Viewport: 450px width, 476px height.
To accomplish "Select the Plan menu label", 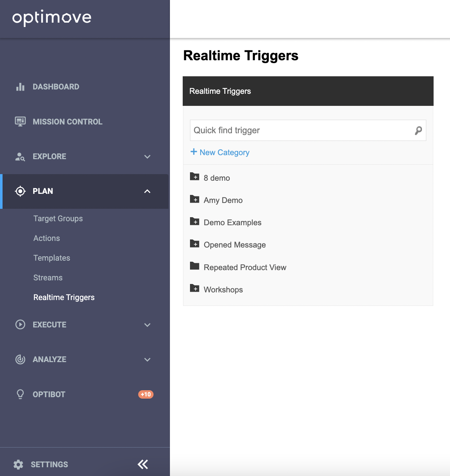I will point(43,191).
